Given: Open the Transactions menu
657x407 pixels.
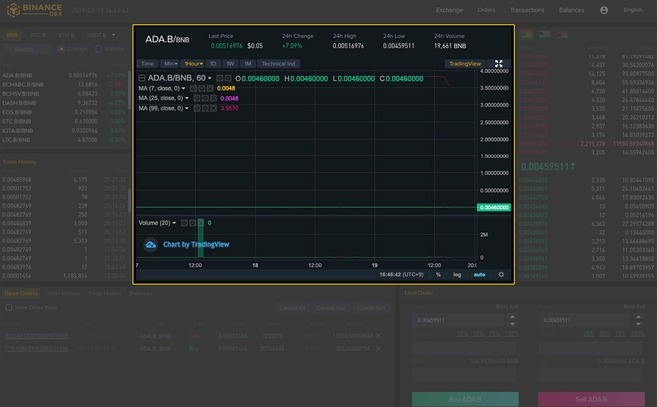Looking at the screenshot, I should (x=527, y=10).
